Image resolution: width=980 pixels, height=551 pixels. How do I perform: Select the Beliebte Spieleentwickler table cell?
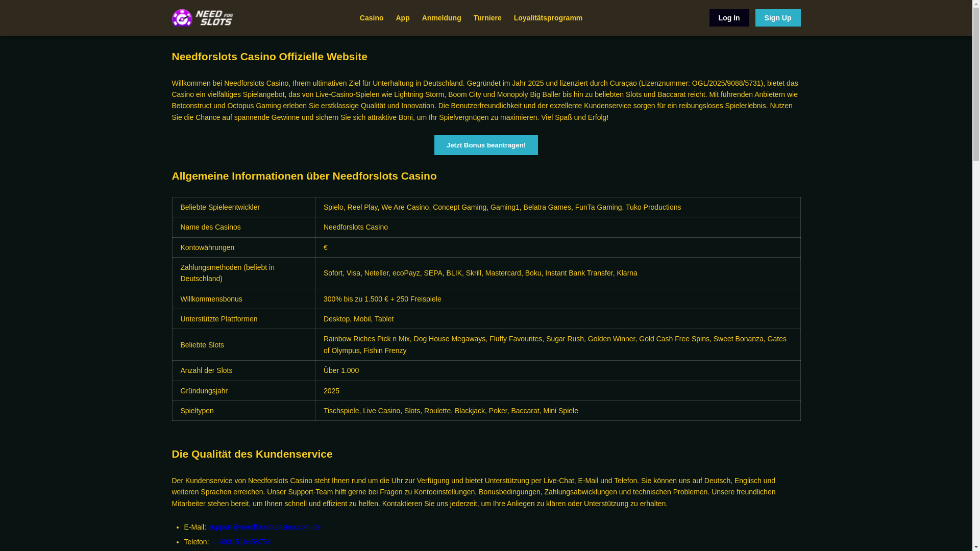(243, 207)
